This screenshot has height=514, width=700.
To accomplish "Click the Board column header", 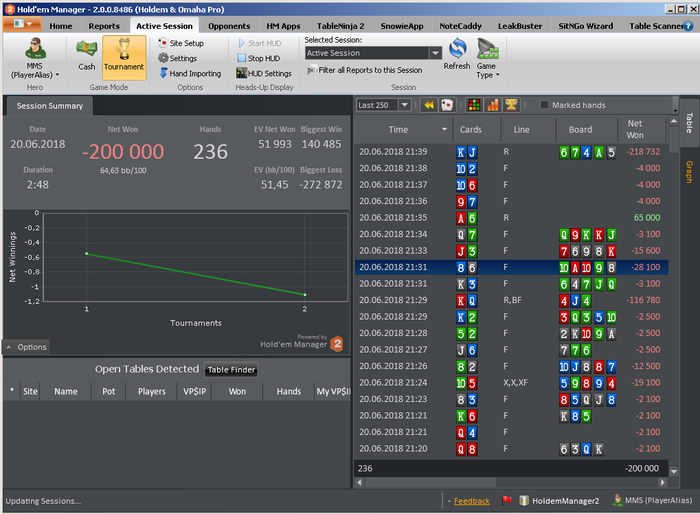I will [580, 130].
